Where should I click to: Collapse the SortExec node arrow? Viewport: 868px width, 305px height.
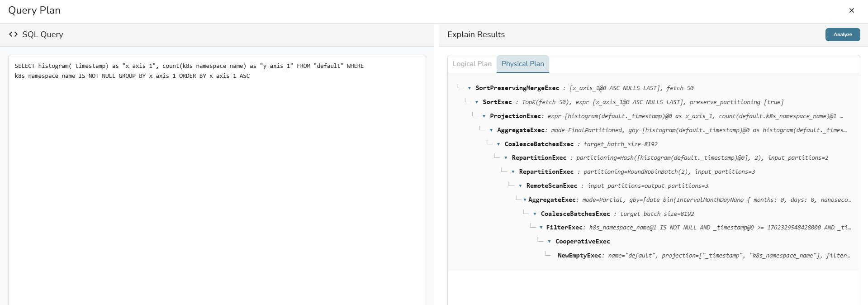coord(477,102)
